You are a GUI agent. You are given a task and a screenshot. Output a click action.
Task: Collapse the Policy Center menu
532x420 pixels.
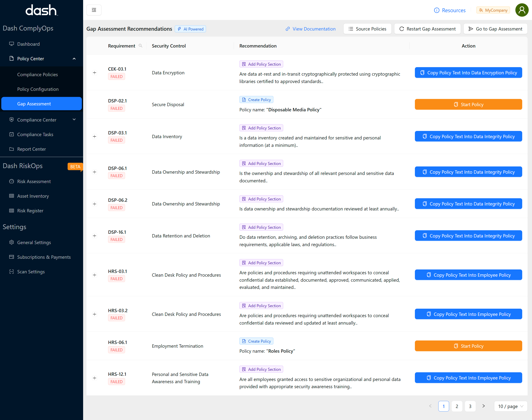[x=74, y=59]
